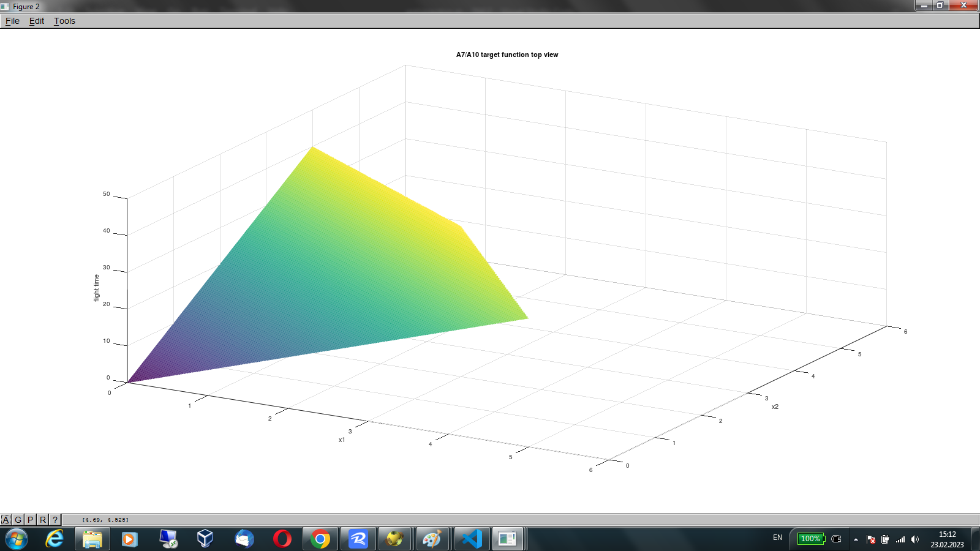
Task: Switch to Google Chrome in the taskbar
Action: pyautogui.click(x=320, y=539)
